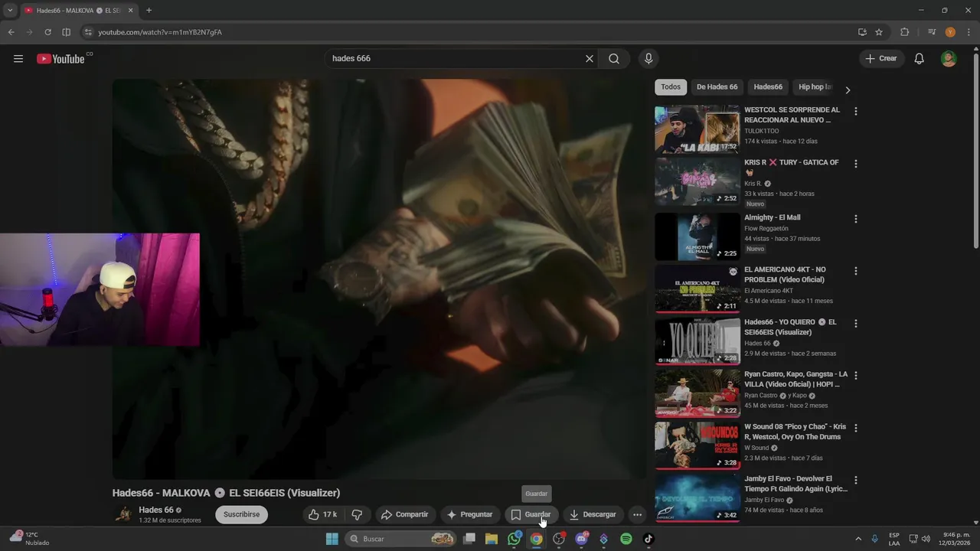The width and height of the screenshot is (980, 551).
Task: Select the De Hades 66 filter chip
Action: (717, 87)
